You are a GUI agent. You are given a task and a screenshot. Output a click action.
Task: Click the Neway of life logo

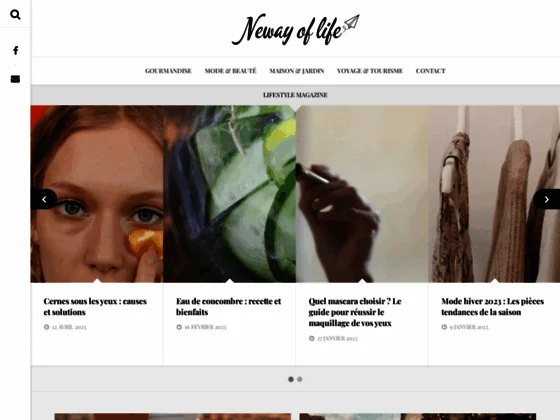[x=296, y=29]
